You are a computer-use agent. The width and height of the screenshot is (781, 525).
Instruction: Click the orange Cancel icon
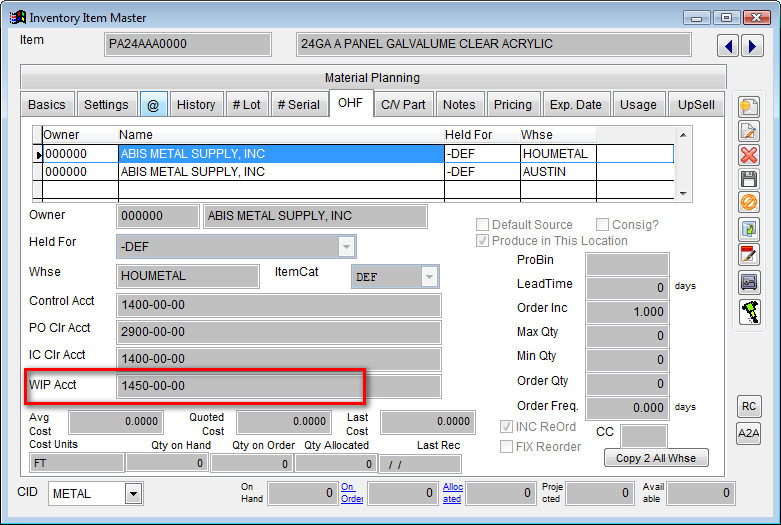pyautogui.click(x=748, y=203)
